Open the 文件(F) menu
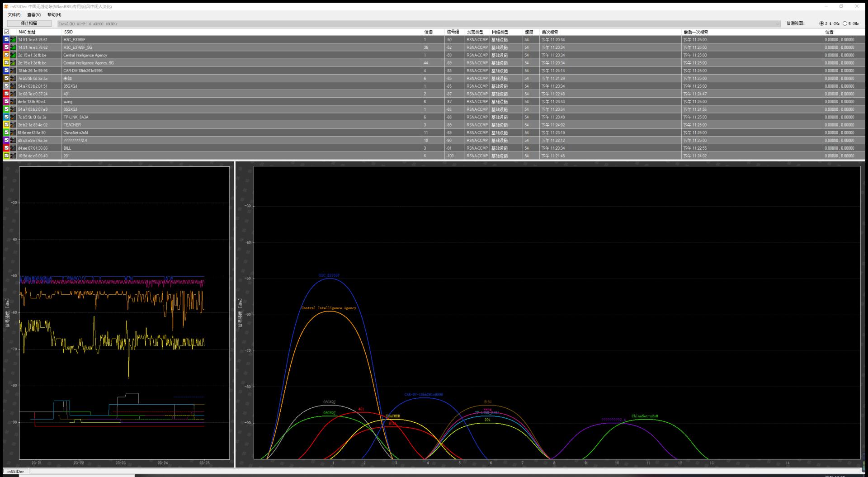This screenshot has height=477, width=868. (14, 15)
